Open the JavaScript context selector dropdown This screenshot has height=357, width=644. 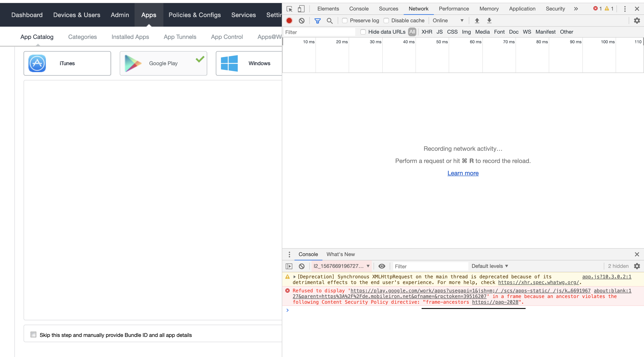pyautogui.click(x=341, y=266)
